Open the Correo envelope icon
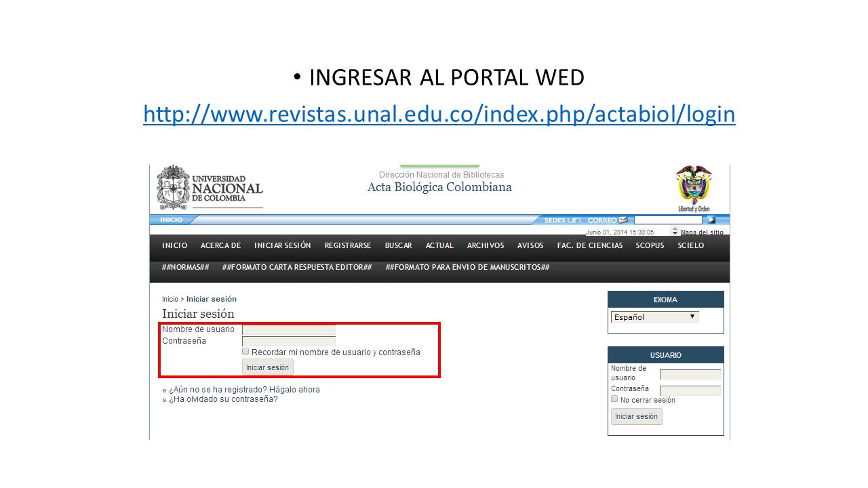This screenshot has width=868, height=488. point(623,220)
